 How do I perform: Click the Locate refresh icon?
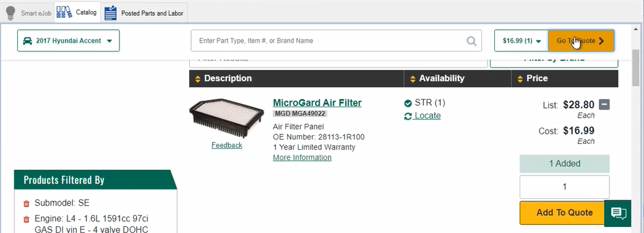pos(408,116)
